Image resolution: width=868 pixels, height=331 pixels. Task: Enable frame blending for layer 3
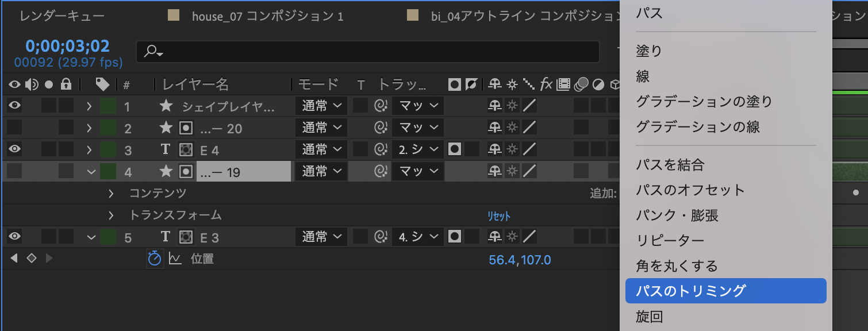coord(562,149)
